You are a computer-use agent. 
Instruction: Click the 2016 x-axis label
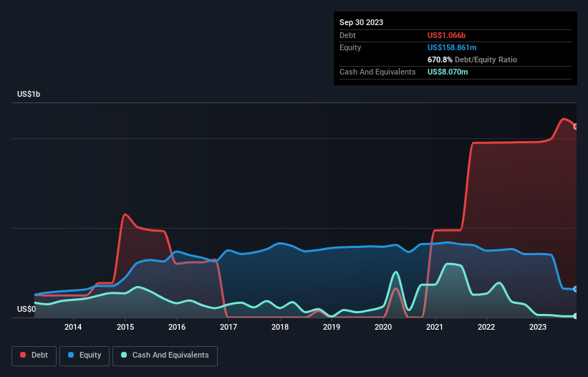[177, 327]
